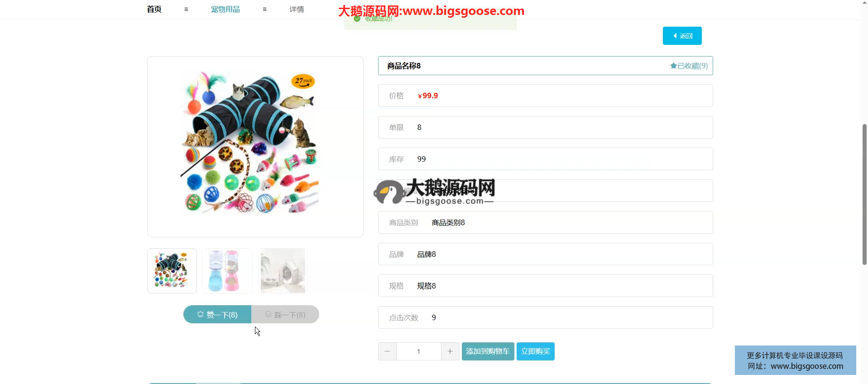Select 详情 breadcrumb item

tap(297, 9)
